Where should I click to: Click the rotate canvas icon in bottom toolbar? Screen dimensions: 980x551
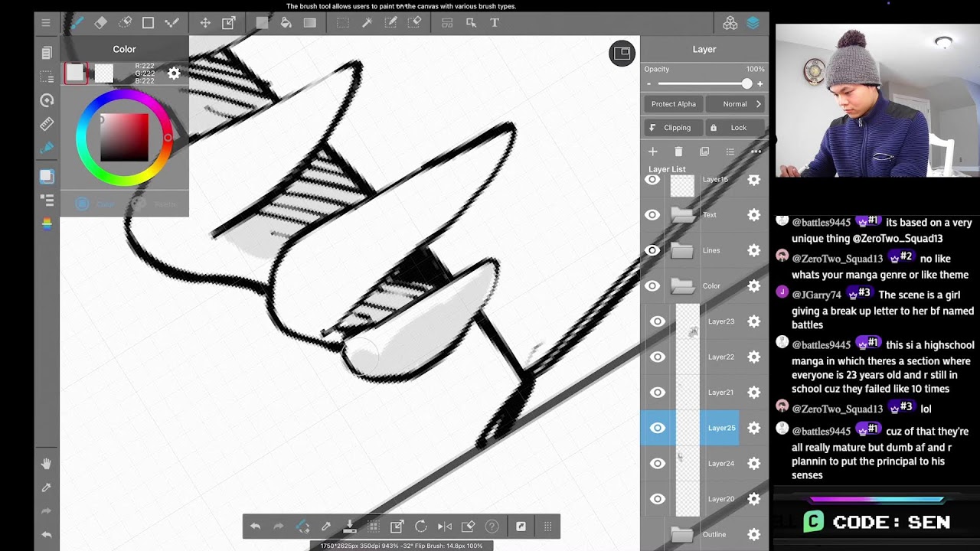click(x=420, y=527)
